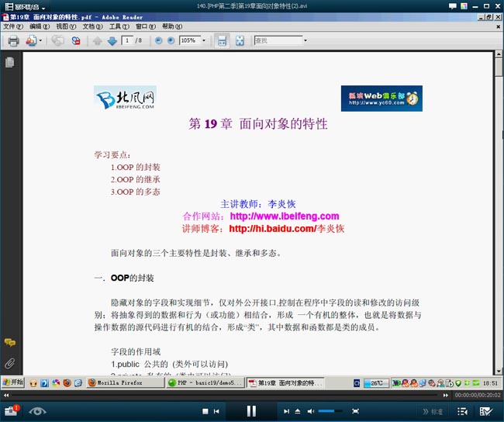Open the 文件 menu
The height and width of the screenshot is (422, 504).
click(x=13, y=26)
